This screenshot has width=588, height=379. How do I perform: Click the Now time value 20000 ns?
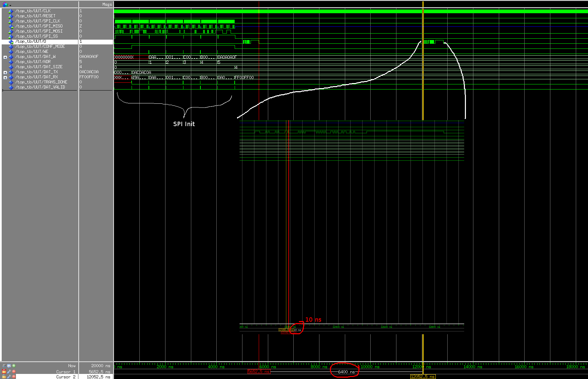[101, 366]
